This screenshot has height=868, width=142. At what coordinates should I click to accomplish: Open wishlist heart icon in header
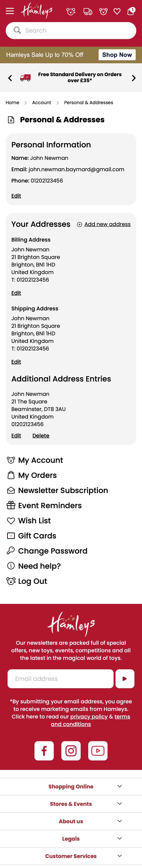(117, 12)
